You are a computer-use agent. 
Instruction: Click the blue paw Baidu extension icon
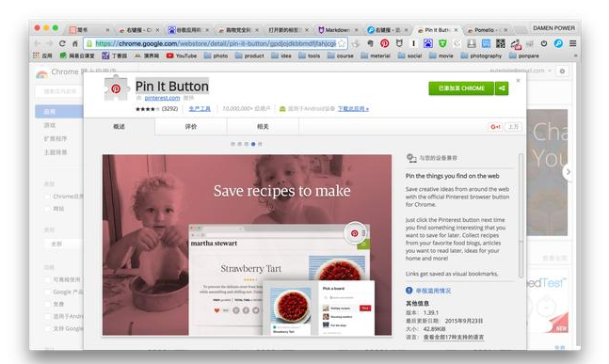click(x=428, y=43)
